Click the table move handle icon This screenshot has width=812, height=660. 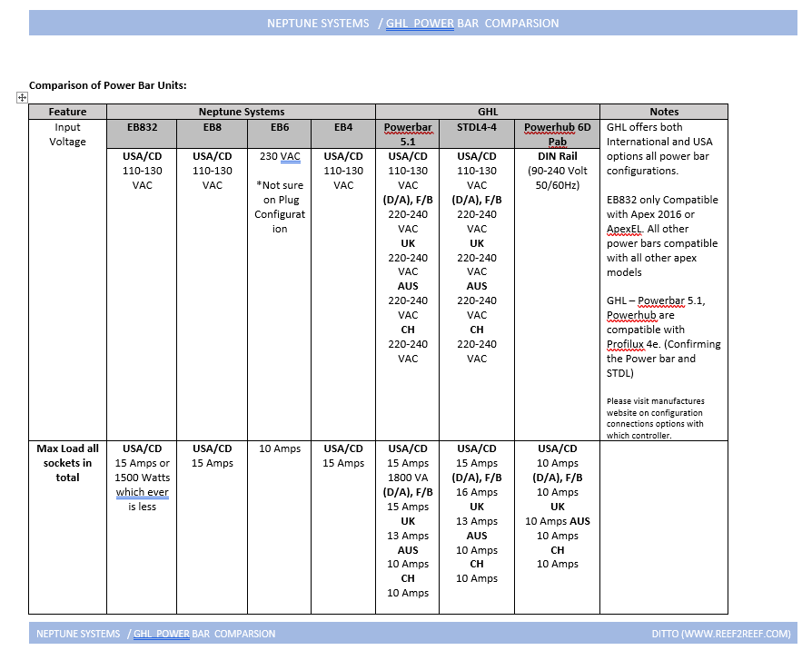point(22,97)
